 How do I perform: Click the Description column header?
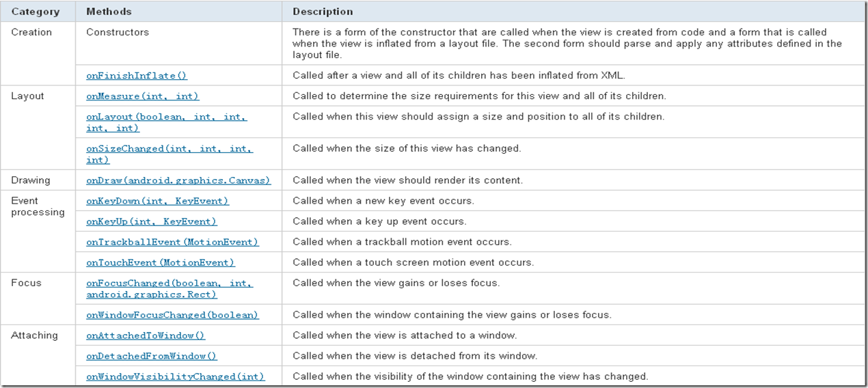pyautogui.click(x=323, y=12)
